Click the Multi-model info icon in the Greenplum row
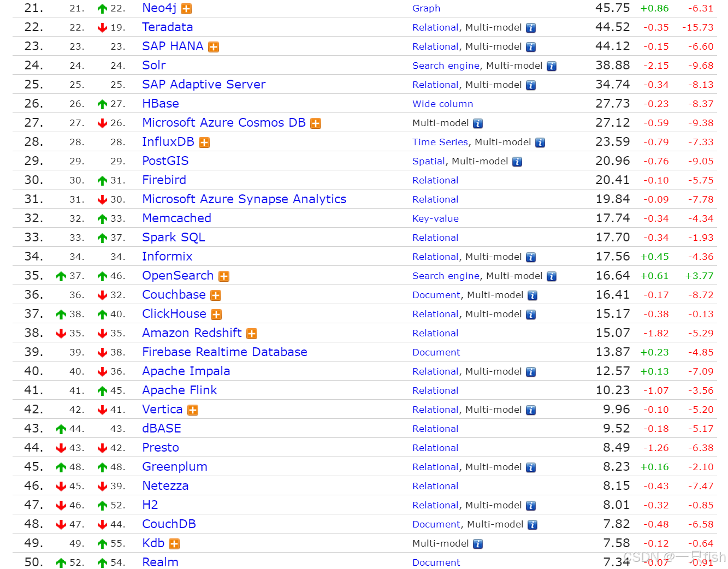728x569 pixels. click(531, 467)
